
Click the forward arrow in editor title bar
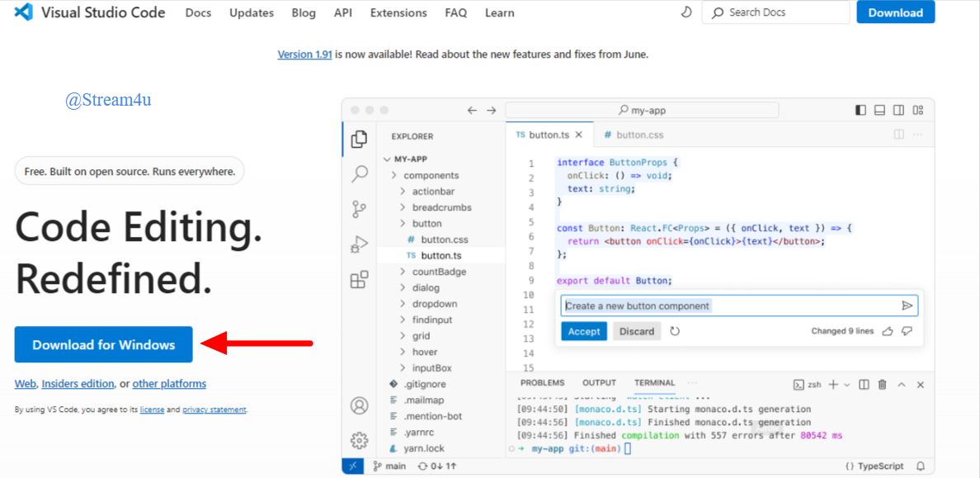click(492, 110)
